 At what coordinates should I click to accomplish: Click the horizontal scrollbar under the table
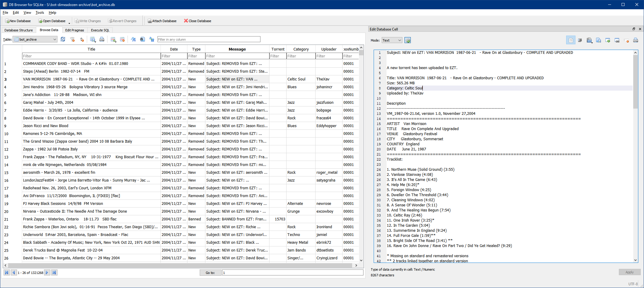click(180, 265)
